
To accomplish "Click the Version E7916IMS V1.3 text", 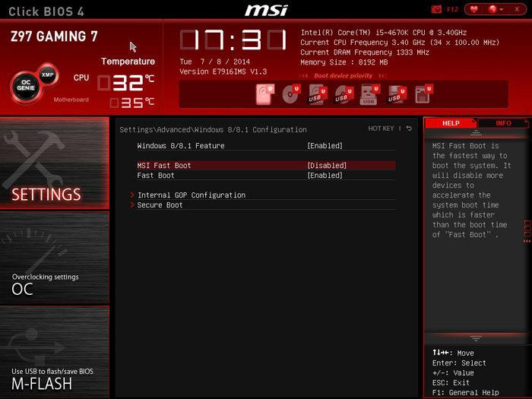I will [223, 71].
